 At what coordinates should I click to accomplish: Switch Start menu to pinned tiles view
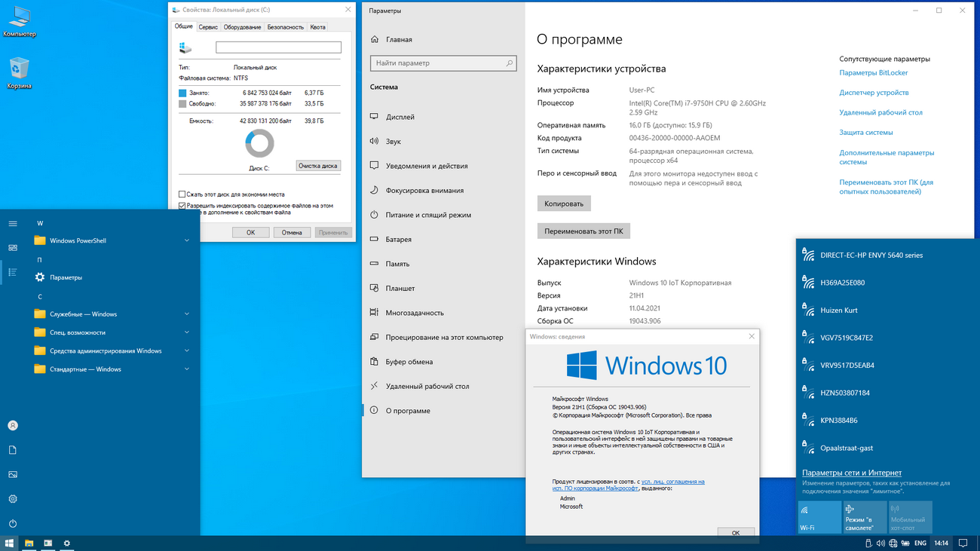(x=13, y=248)
